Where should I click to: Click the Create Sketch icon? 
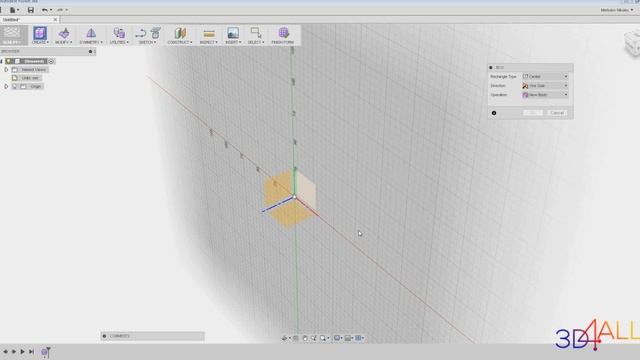[x=141, y=33]
